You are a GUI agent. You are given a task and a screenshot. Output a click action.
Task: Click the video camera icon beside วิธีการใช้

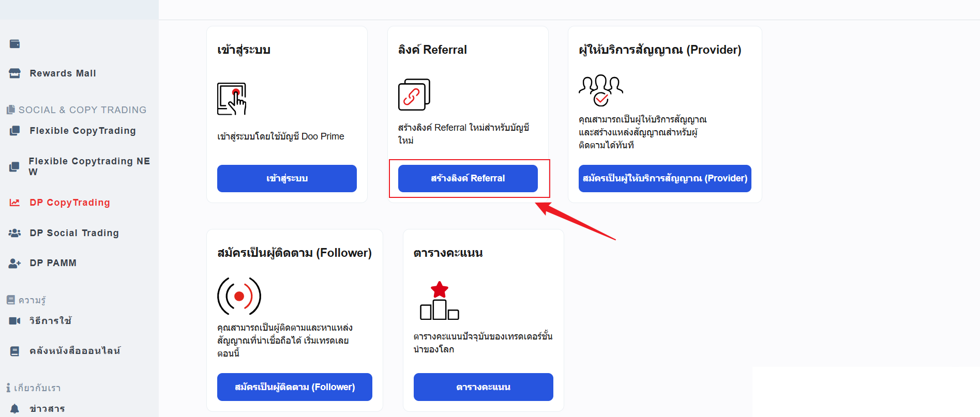14,321
